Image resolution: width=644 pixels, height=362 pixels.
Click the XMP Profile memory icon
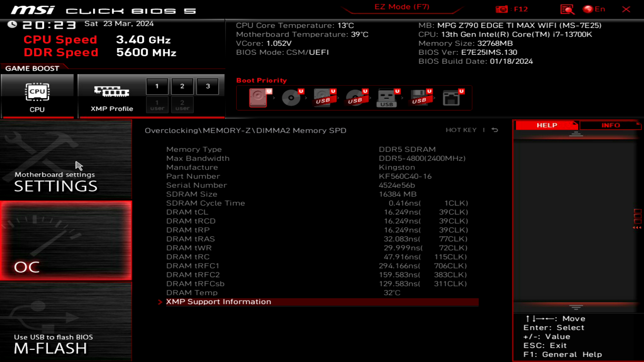(112, 91)
